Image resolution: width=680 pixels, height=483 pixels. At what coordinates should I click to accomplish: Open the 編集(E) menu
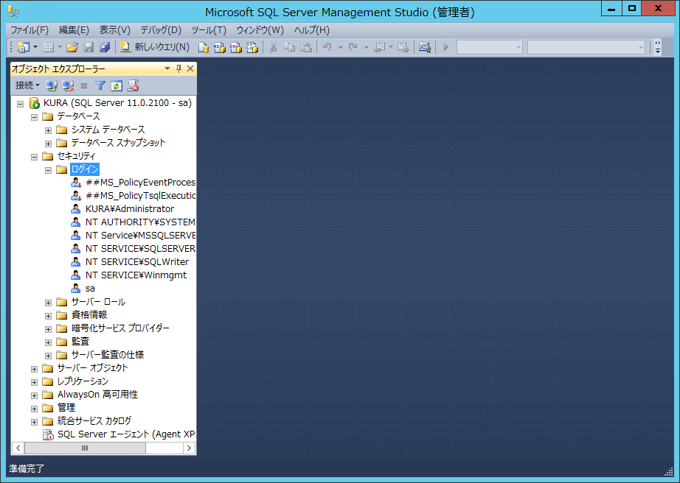pos(74,30)
